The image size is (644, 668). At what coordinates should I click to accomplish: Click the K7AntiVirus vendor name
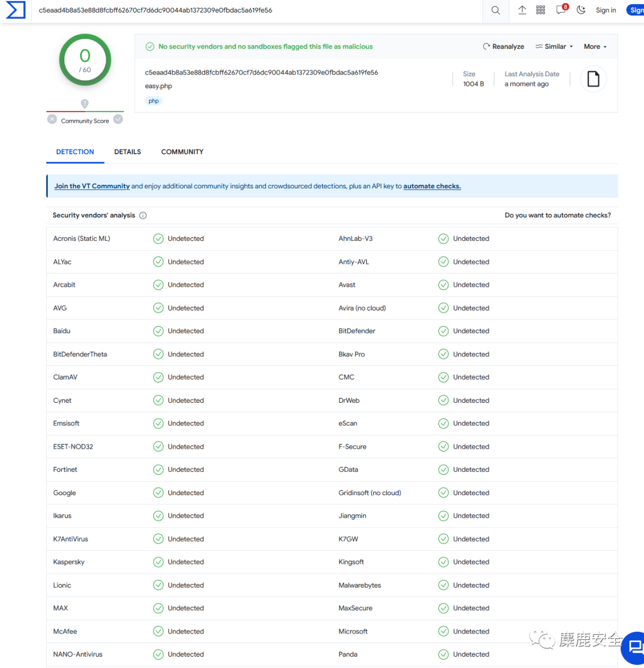point(70,539)
